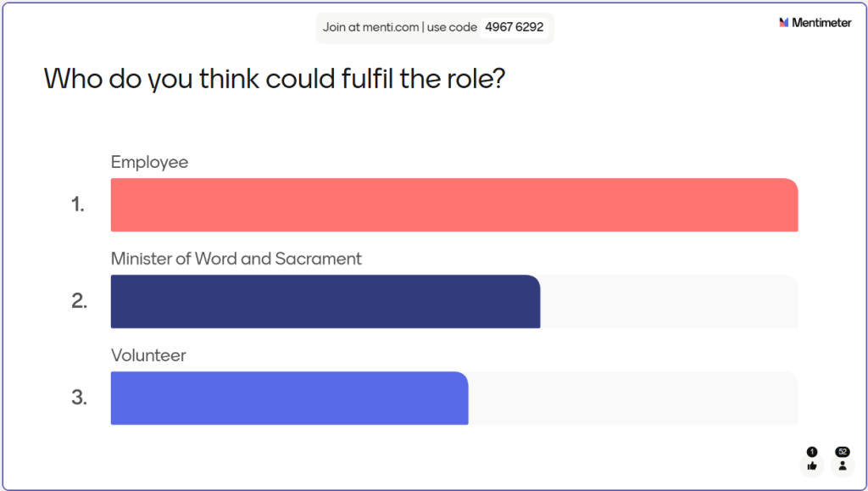This screenshot has width=868, height=491.
Task: Click the 'Volunteer' option label
Action: (148, 355)
